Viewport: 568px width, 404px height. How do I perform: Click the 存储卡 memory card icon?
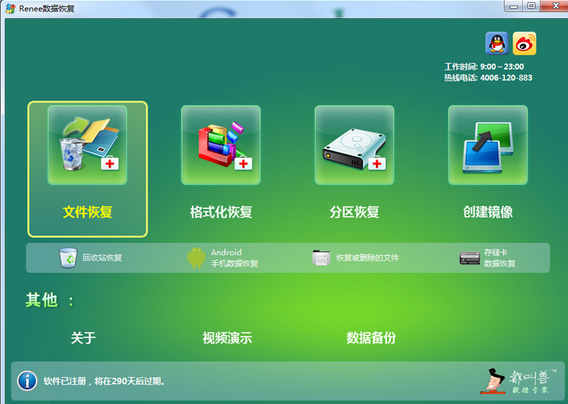point(469,258)
